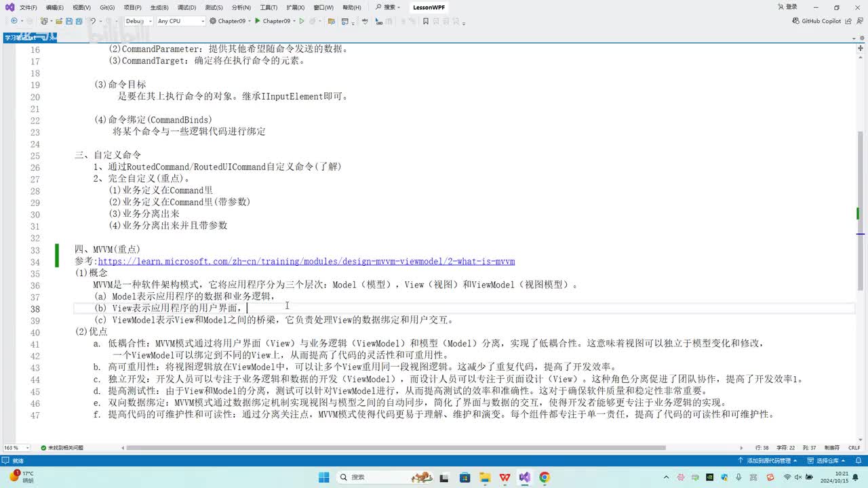Click the notification bell icon in status bar
The width and height of the screenshot is (868, 488).
point(859,460)
